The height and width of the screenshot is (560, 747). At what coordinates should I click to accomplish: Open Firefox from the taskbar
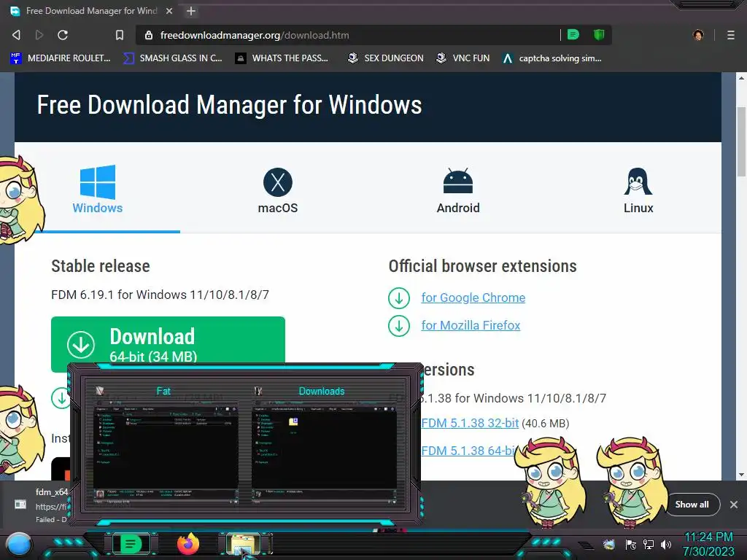click(188, 544)
